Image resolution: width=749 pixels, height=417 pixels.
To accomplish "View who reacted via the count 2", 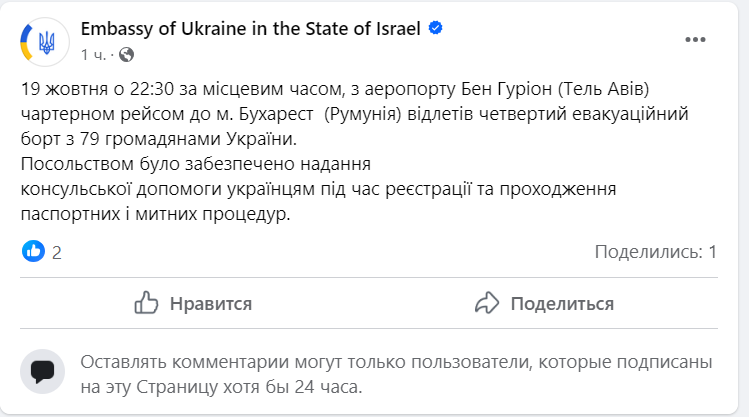I will [x=57, y=253].
